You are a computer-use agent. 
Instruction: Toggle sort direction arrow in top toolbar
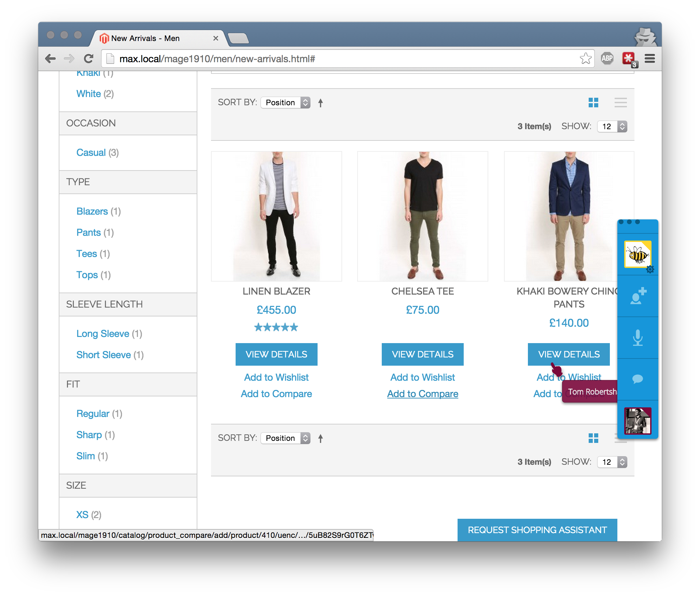pyautogui.click(x=320, y=103)
